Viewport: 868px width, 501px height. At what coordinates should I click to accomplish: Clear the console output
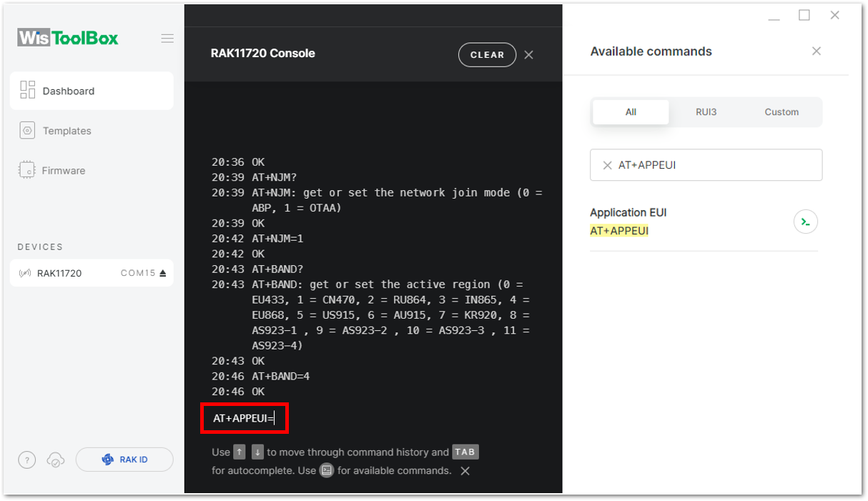tap(487, 55)
